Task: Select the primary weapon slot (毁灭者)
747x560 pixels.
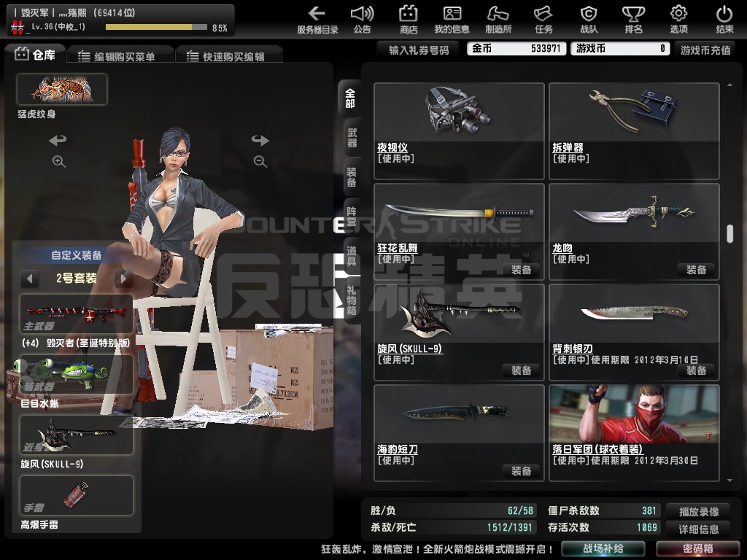Action: (76, 314)
